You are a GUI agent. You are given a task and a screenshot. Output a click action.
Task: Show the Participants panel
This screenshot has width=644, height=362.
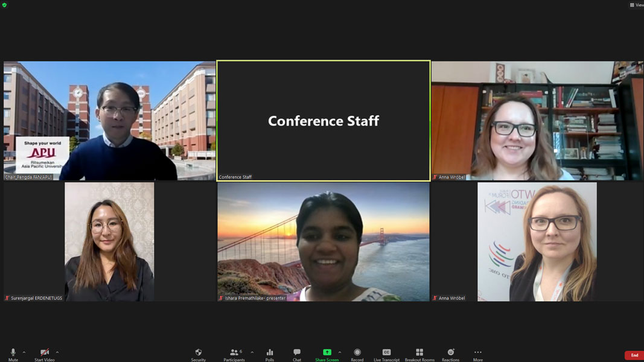click(x=234, y=353)
